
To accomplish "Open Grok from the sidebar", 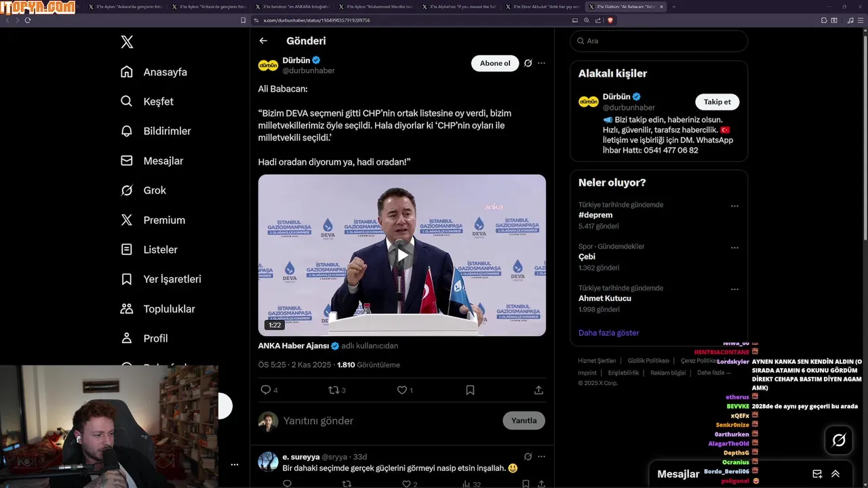I will click(x=142, y=190).
